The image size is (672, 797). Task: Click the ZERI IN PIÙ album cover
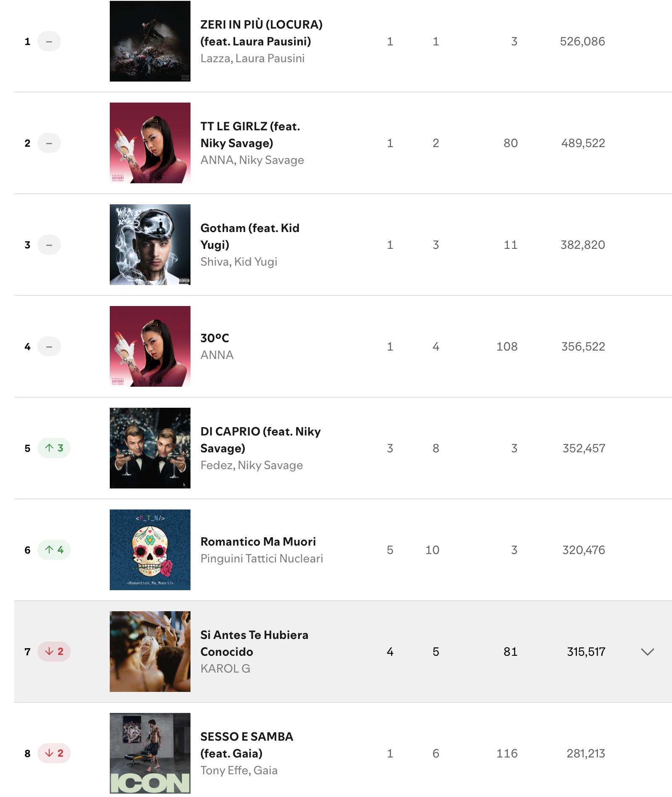pos(150,41)
